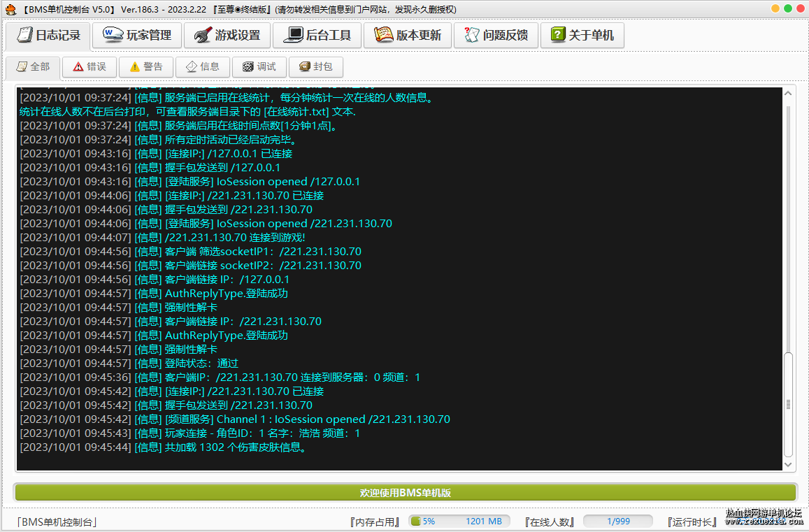
Task: Open the 关于单机 tab
Action: (582, 35)
